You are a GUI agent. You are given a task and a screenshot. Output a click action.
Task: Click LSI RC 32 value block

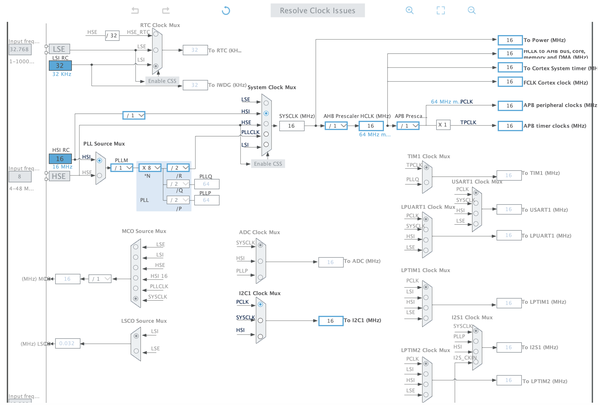[60, 65]
